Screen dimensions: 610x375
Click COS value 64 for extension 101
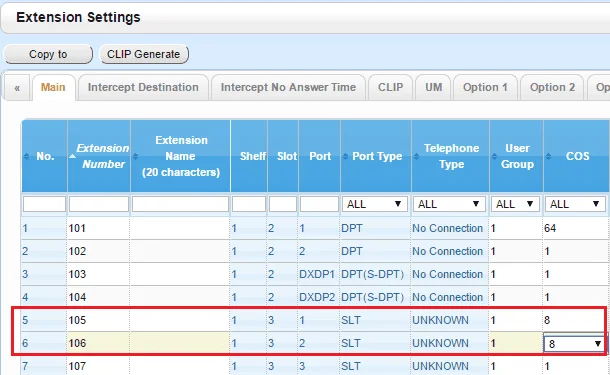click(575, 228)
